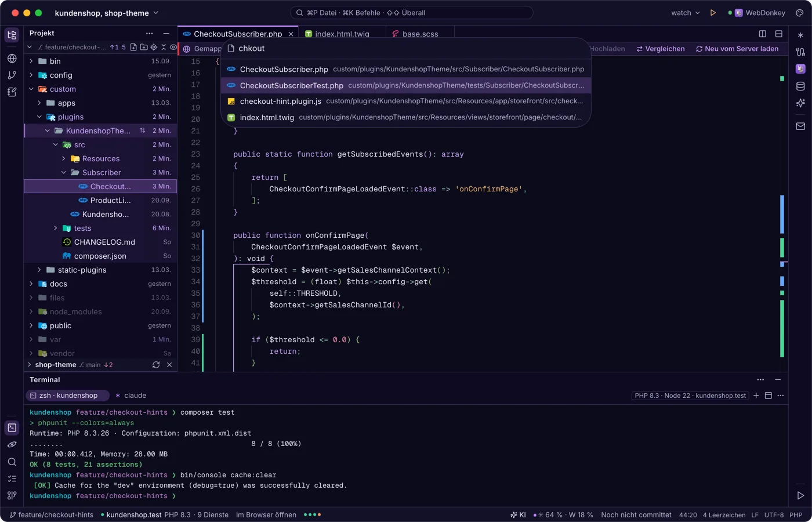Image resolution: width=812 pixels, height=522 pixels.
Task: Open the terminal icon in lower left sidebar
Action: tap(12, 428)
